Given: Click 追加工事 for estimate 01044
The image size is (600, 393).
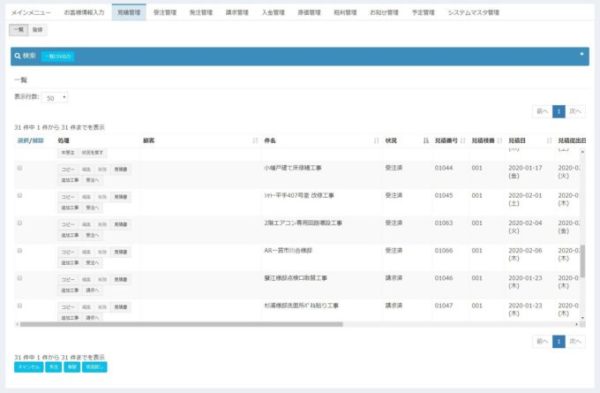Looking at the screenshot, I should coord(70,180).
